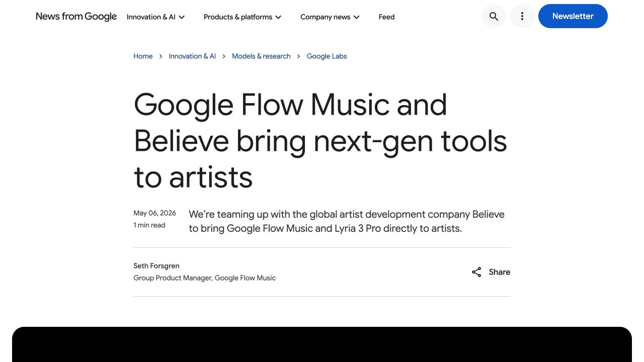Click the article summary paragraph
The width and height of the screenshot is (644, 362).
point(347,221)
